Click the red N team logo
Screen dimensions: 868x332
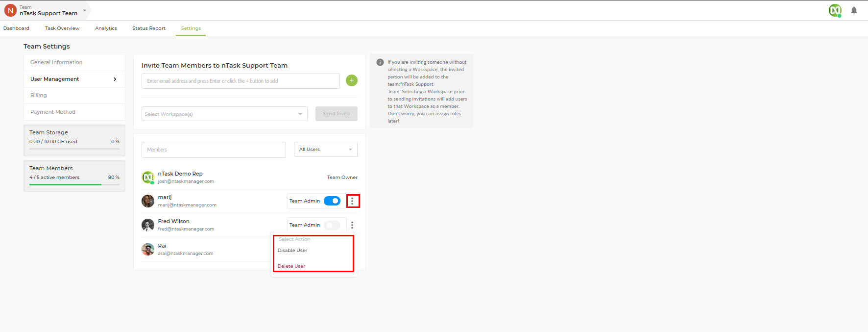(x=10, y=10)
